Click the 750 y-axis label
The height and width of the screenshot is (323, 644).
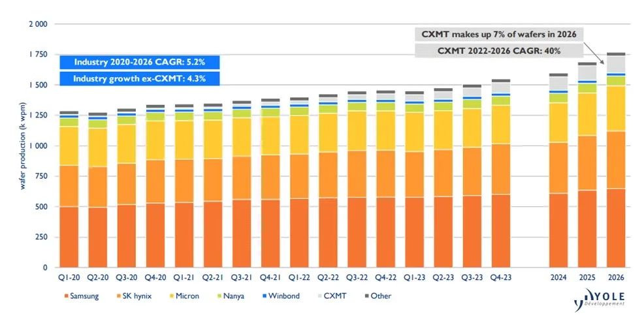click(x=40, y=176)
